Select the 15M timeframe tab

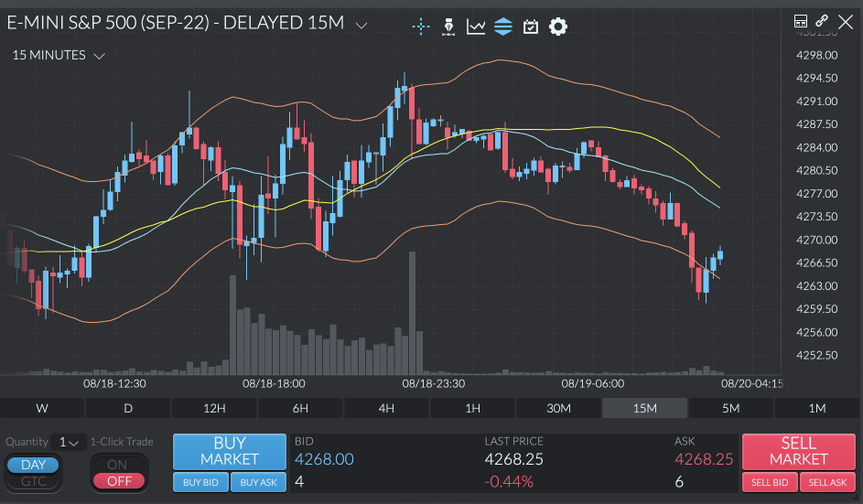(x=645, y=408)
